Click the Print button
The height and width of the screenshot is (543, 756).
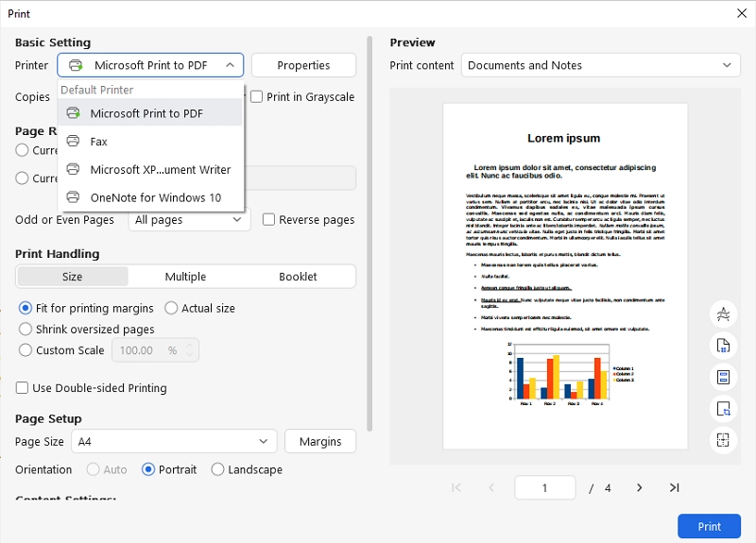tap(709, 526)
